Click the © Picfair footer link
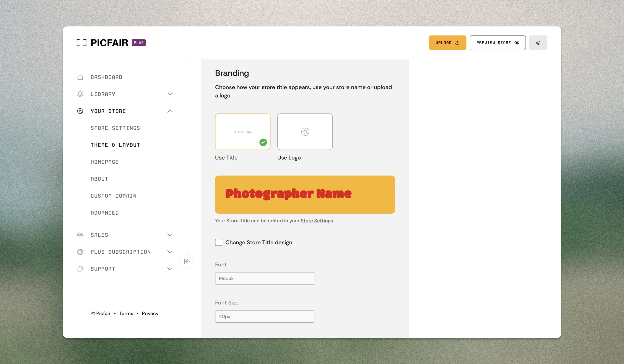 (x=101, y=314)
